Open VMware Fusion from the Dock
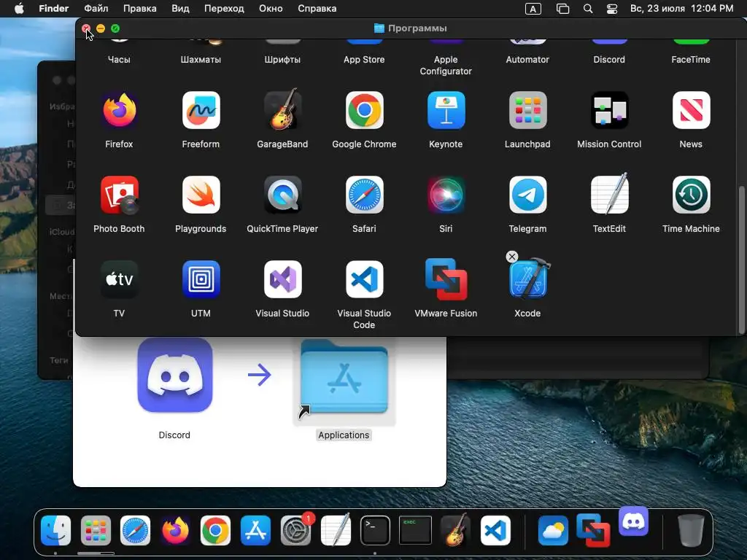Screen dimensions: 747x560 pos(593,531)
